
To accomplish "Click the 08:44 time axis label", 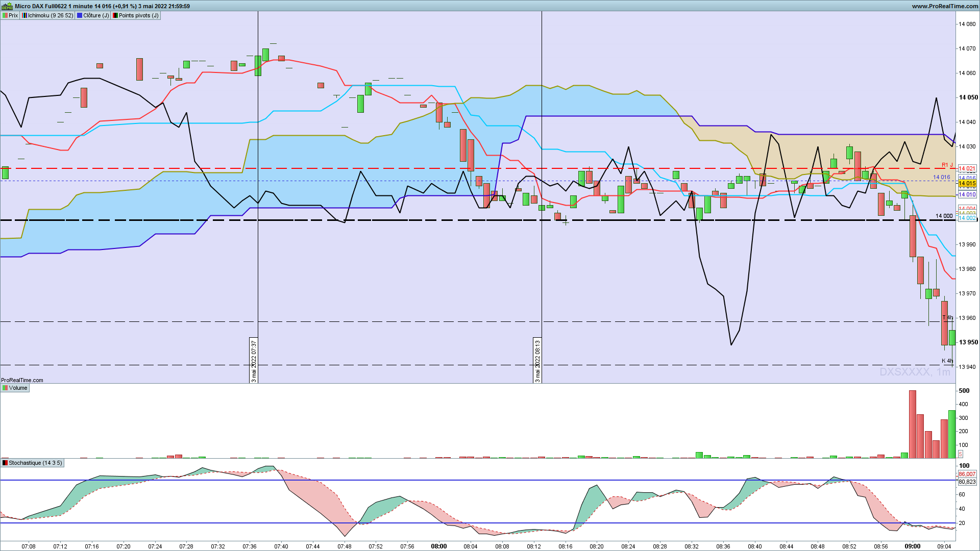I will (x=787, y=546).
